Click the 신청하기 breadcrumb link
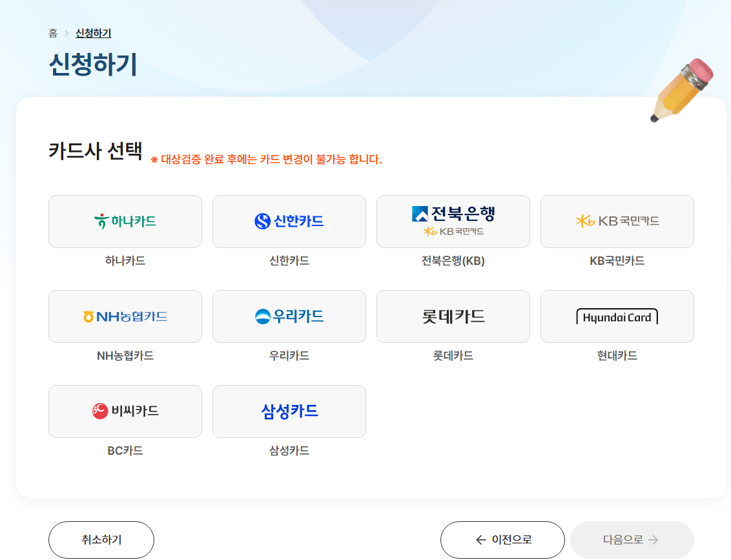This screenshot has height=560, width=731. pos(93,33)
